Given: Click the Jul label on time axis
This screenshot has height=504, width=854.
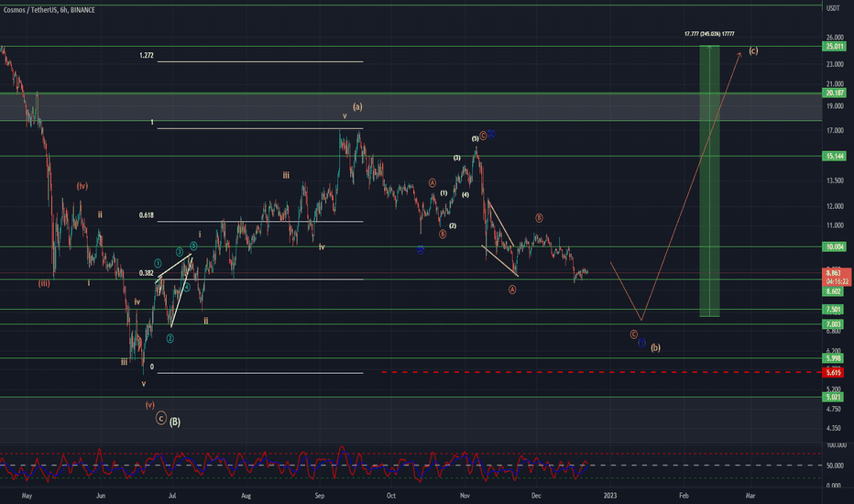Looking at the screenshot, I should (172, 496).
